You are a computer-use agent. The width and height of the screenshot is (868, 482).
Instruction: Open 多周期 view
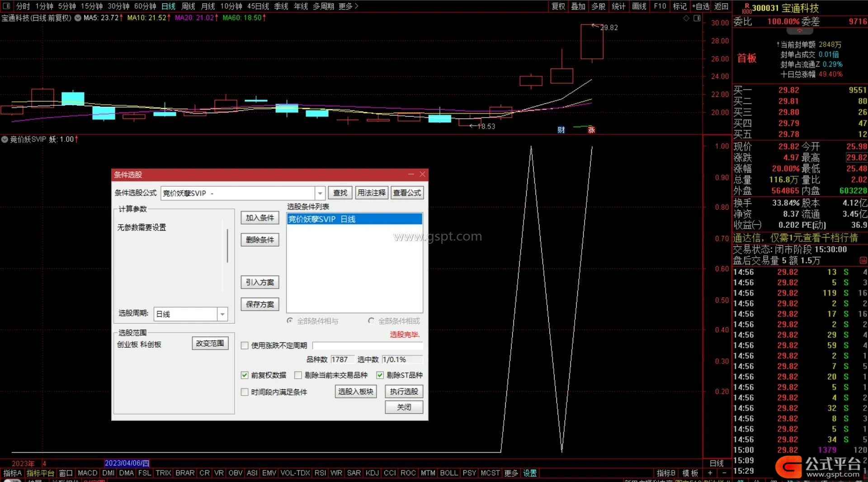[323, 6]
